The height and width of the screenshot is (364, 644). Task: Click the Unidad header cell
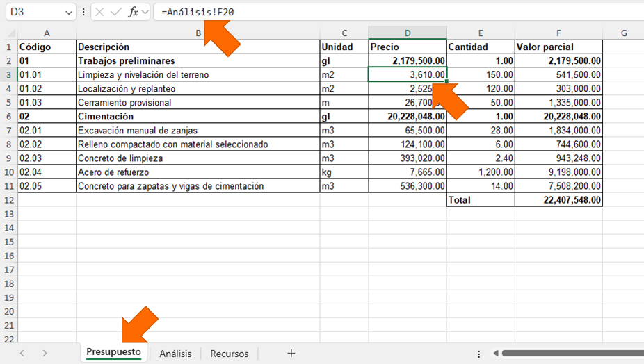point(344,47)
